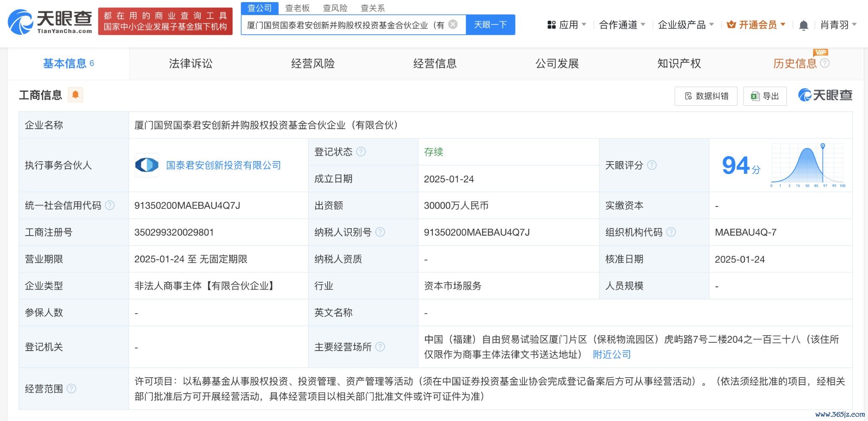The image size is (868, 421).
Task: Select the 查公司 search tab
Action: 259,8
